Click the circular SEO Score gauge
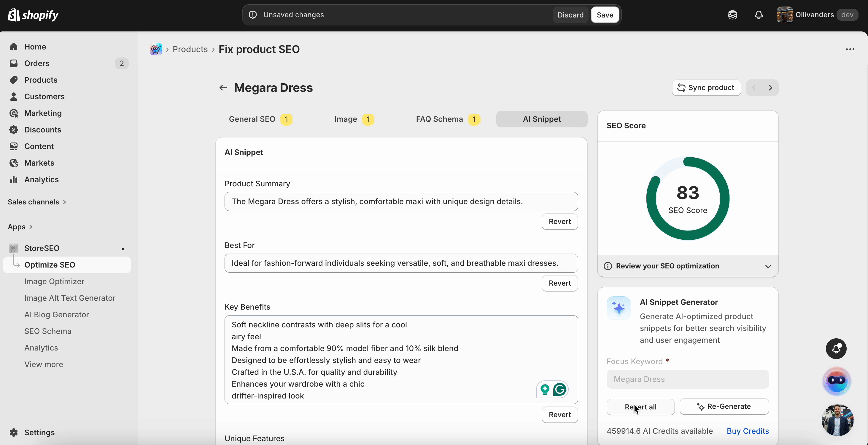The image size is (868, 445). [688, 198]
